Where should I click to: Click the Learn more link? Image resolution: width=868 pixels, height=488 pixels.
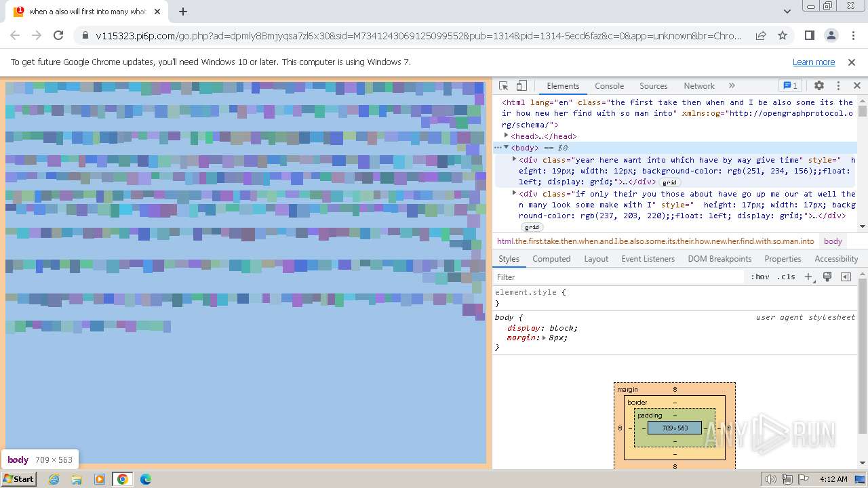(814, 62)
